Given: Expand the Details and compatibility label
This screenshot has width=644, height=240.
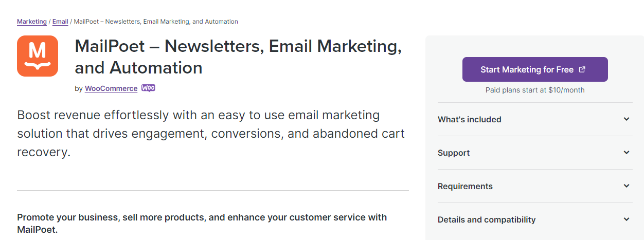Looking at the screenshot, I should pos(487,219).
